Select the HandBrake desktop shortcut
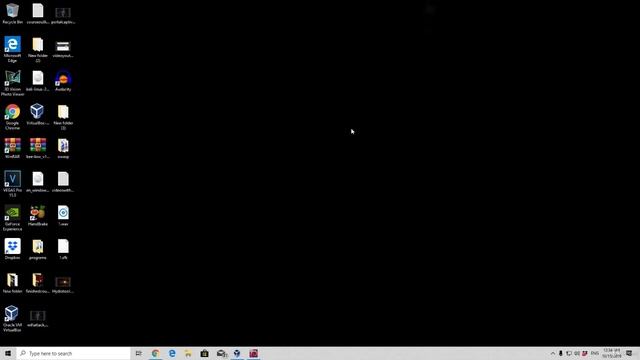This screenshot has width=640, height=360. click(38, 216)
